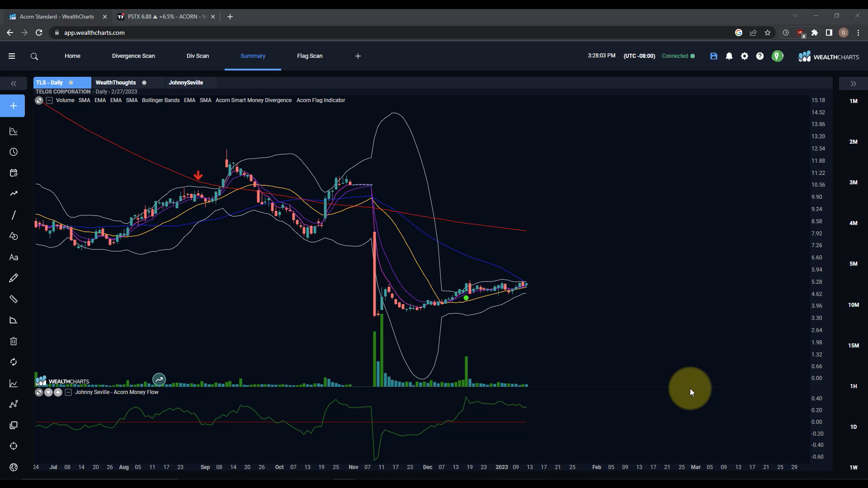The height and width of the screenshot is (488, 868).
Task: Select the Summary tab
Action: click(253, 56)
